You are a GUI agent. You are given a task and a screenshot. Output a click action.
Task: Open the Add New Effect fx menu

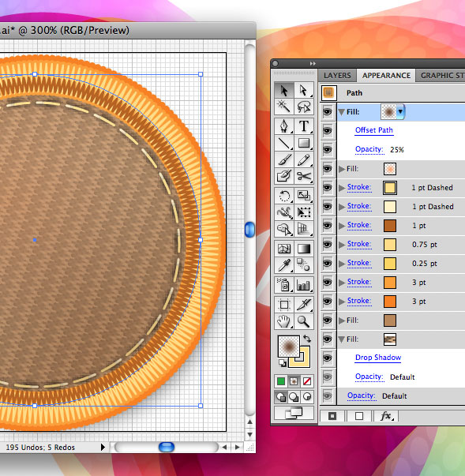click(386, 416)
